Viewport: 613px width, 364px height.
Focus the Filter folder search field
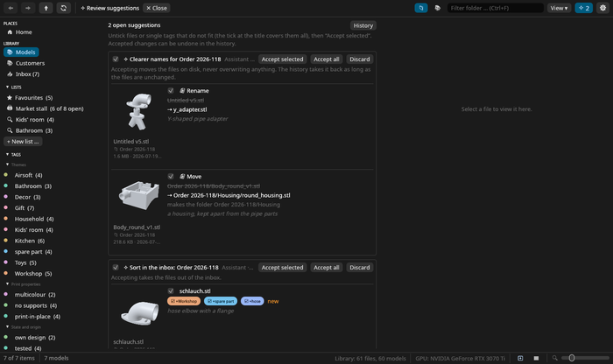(x=496, y=8)
